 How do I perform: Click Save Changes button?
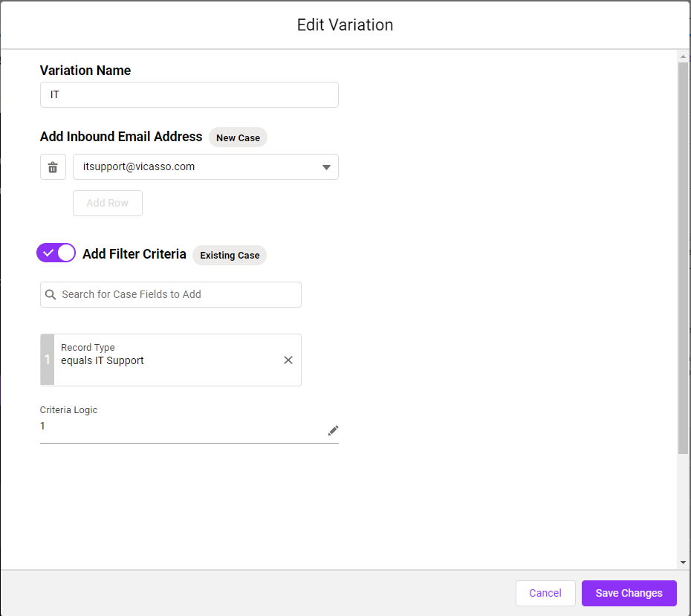click(629, 593)
